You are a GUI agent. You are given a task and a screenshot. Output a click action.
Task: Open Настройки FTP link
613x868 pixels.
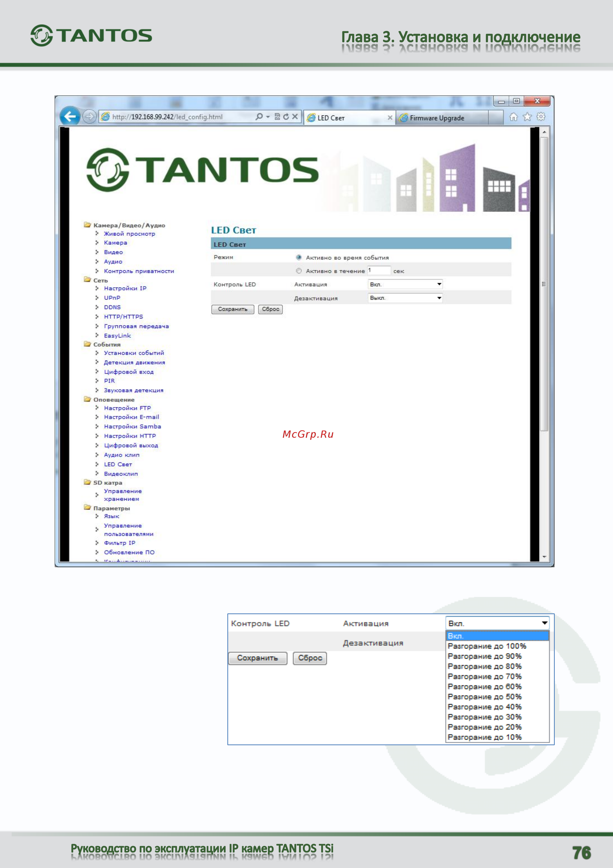tap(127, 408)
